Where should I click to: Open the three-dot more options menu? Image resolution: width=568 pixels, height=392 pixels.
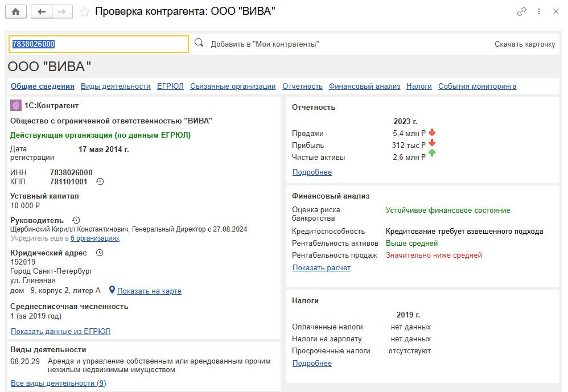(x=538, y=11)
